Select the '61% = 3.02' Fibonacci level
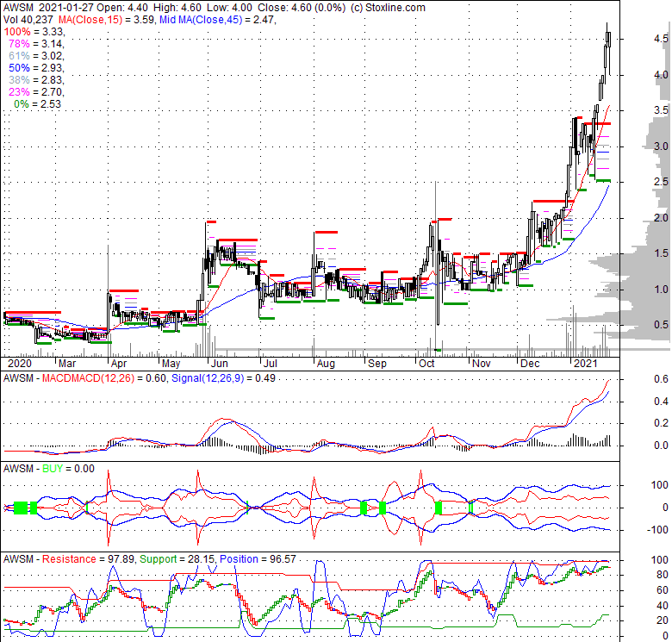This screenshot has height=642, width=672. tap(36, 56)
